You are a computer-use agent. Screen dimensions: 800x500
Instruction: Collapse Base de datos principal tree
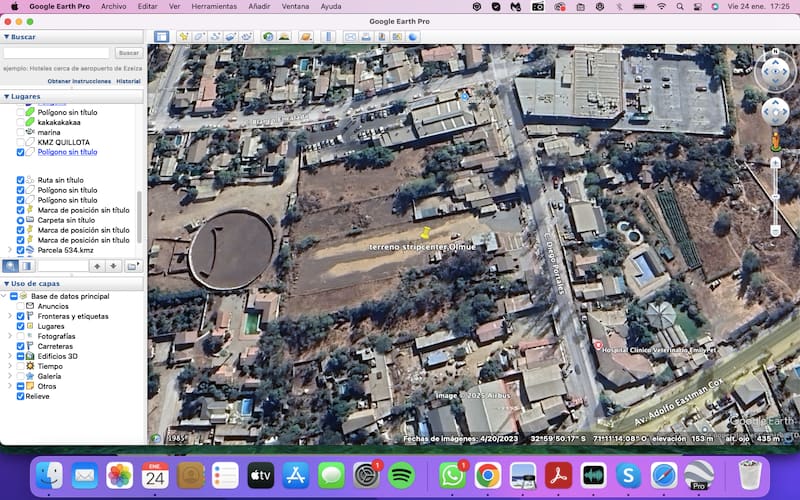tap(4, 296)
